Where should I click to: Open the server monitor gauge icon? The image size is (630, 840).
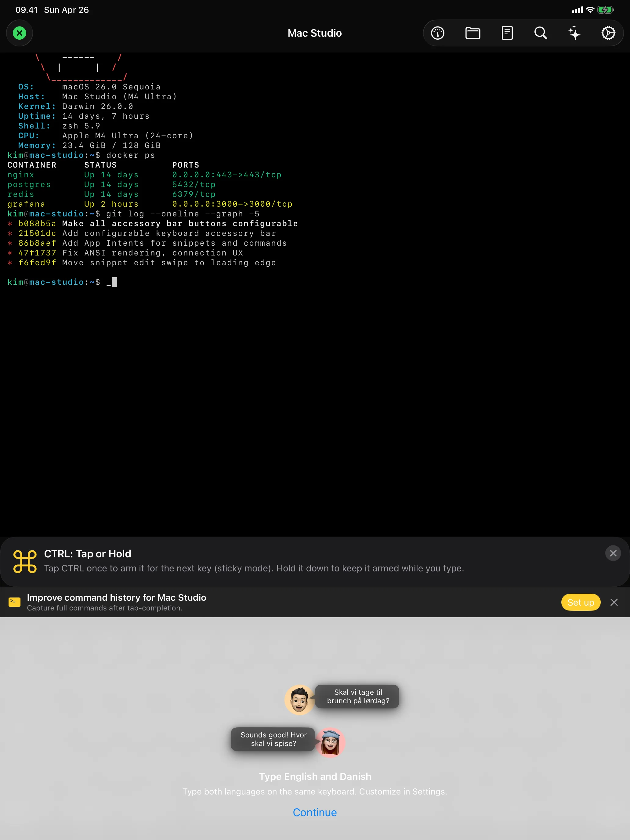tap(437, 33)
